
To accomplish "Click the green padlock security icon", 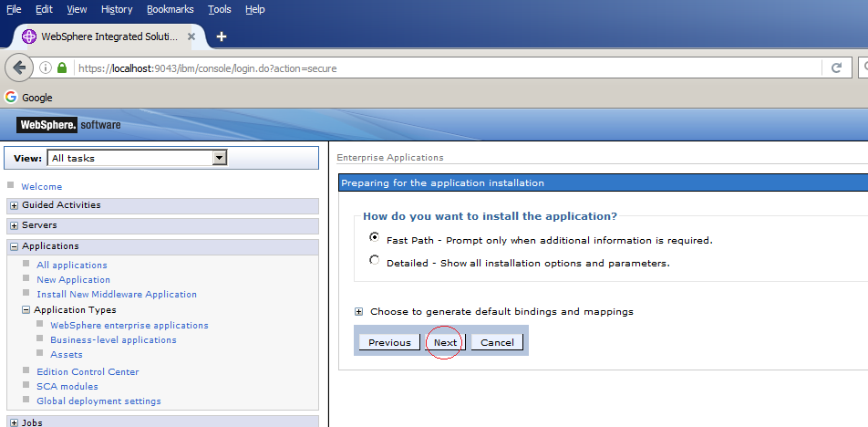I will tap(62, 68).
